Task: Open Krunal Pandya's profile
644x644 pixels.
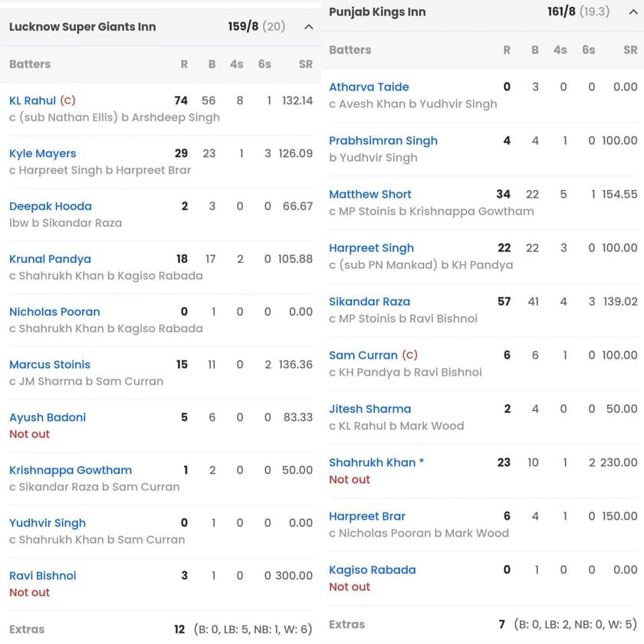Action: click(50, 259)
